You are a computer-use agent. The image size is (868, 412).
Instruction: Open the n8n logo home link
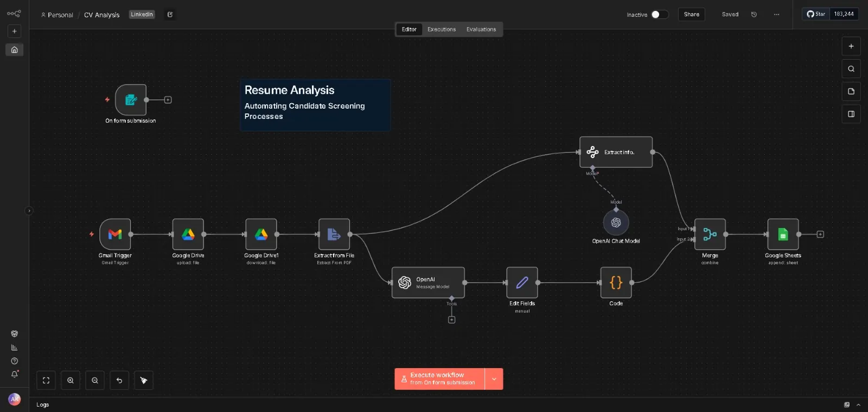(x=14, y=14)
